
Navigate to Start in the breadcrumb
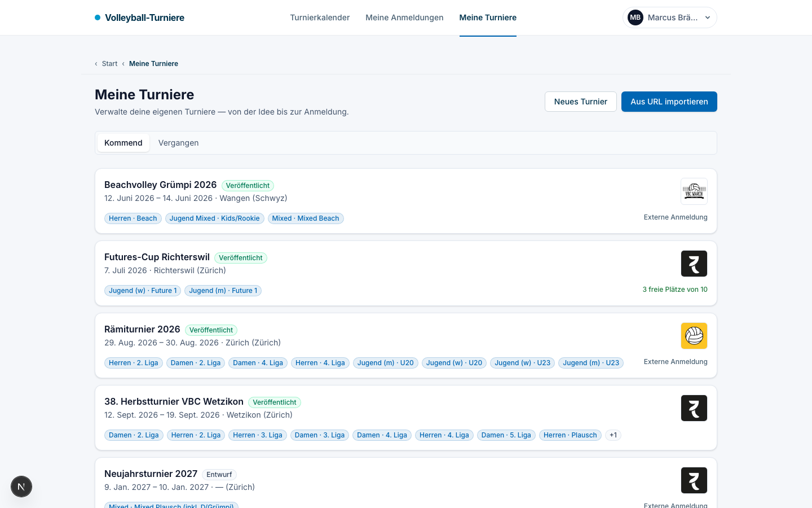109,64
